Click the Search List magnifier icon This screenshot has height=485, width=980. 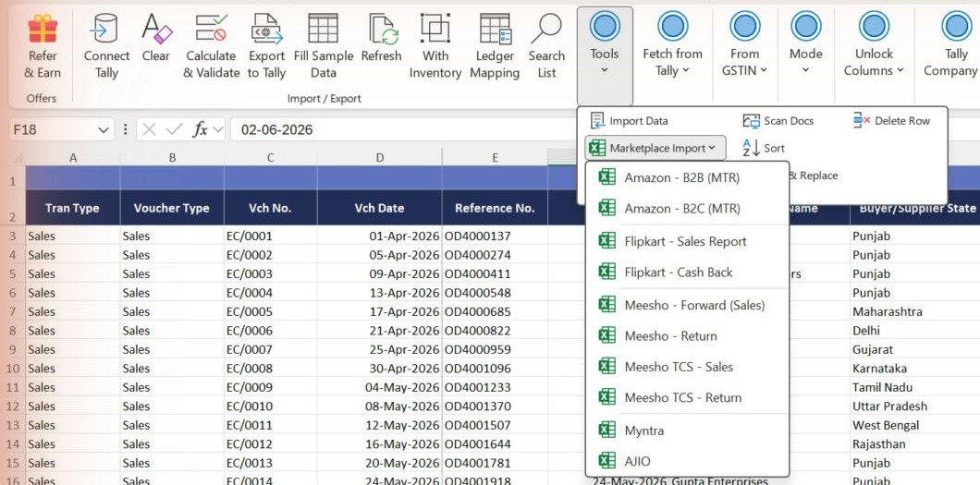pos(546,29)
